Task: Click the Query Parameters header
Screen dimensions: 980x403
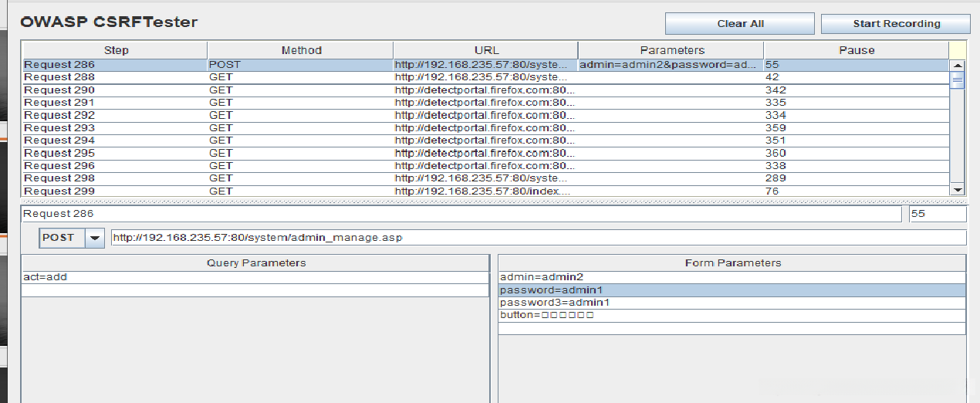Action: coord(255,262)
